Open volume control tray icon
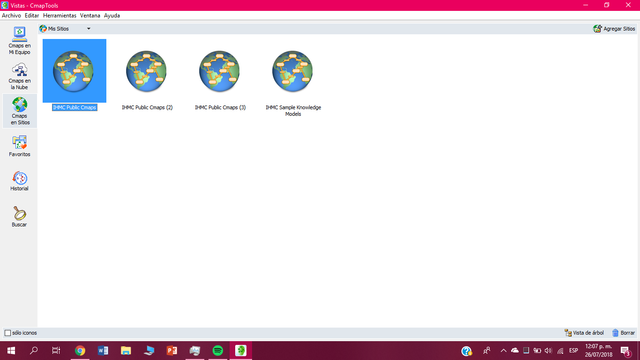Viewport: 640px width, 360px height. 548,351
